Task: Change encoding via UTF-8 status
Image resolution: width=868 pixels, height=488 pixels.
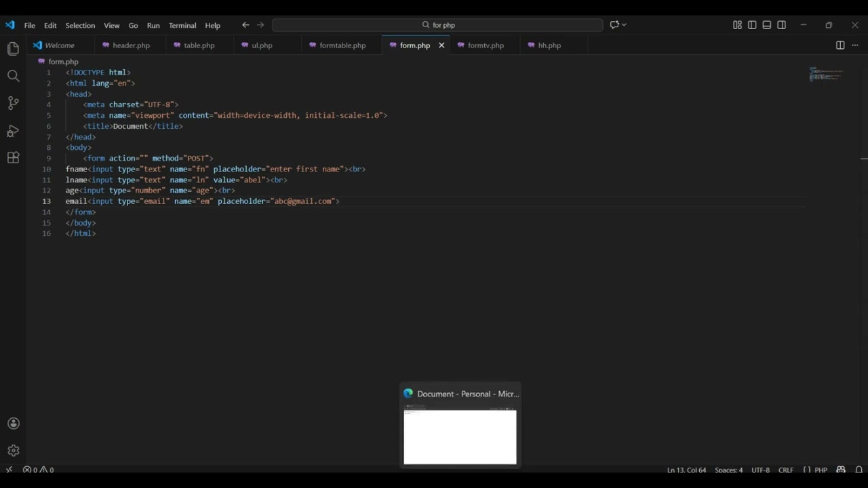Action: point(760,470)
